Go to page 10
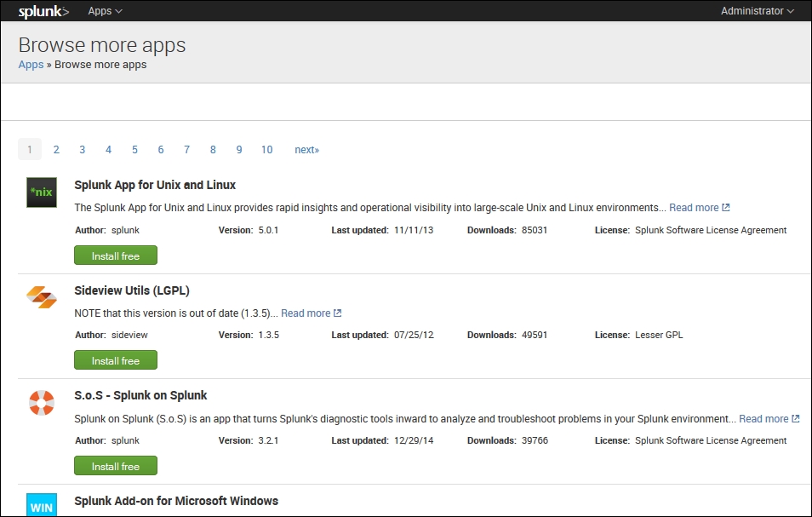Viewport: 812px width, 517px height. [x=266, y=150]
